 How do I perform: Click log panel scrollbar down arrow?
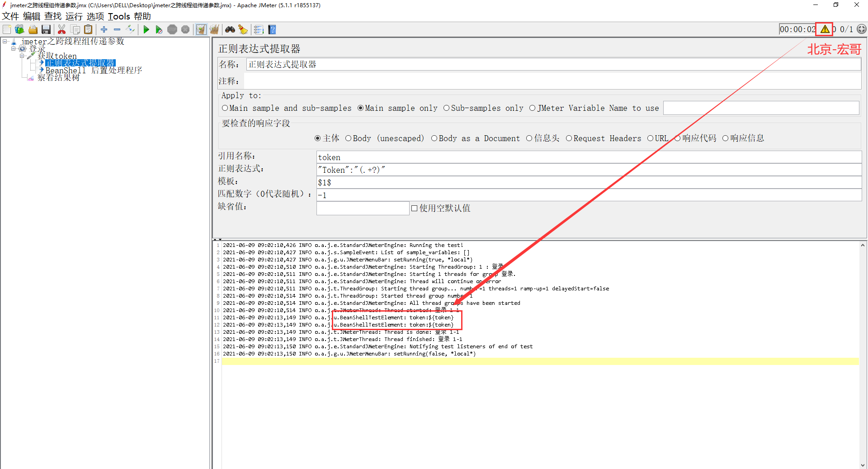(x=863, y=465)
